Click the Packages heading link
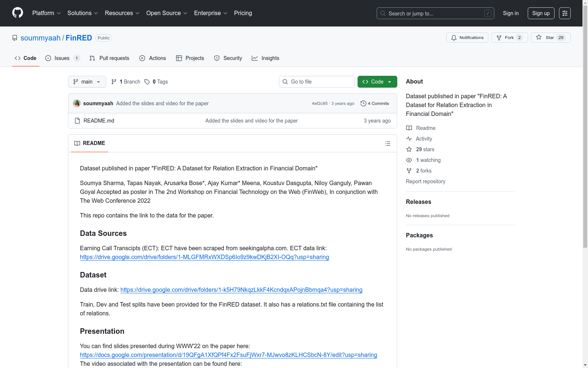Screen dimensions: 588x368 [x=419, y=235]
